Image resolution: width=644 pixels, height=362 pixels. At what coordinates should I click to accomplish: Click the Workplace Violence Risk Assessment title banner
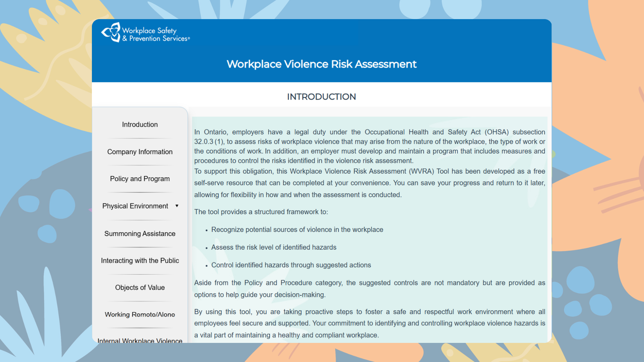(x=322, y=64)
